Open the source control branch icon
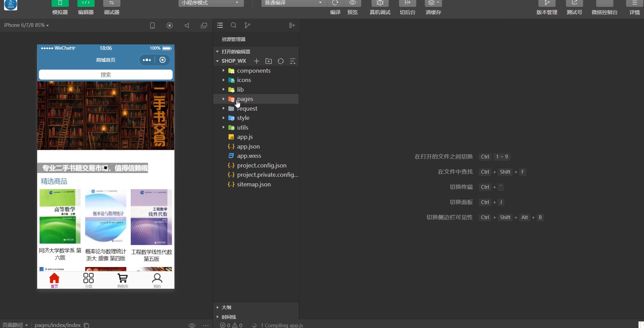The image size is (644, 328). click(247, 25)
